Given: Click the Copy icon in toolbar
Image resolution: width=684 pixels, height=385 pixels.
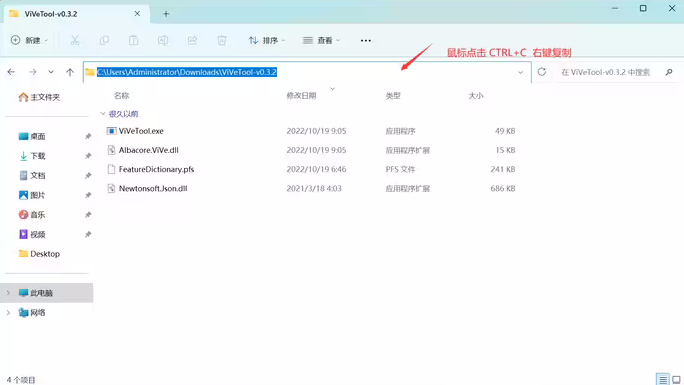Looking at the screenshot, I should coord(104,40).
